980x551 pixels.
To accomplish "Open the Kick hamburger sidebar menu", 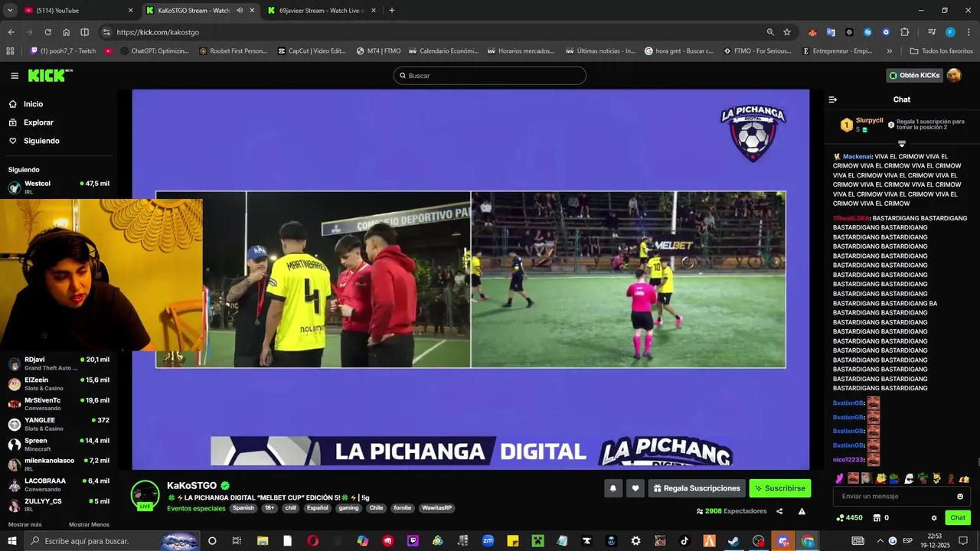I will (x=15, y=76).
